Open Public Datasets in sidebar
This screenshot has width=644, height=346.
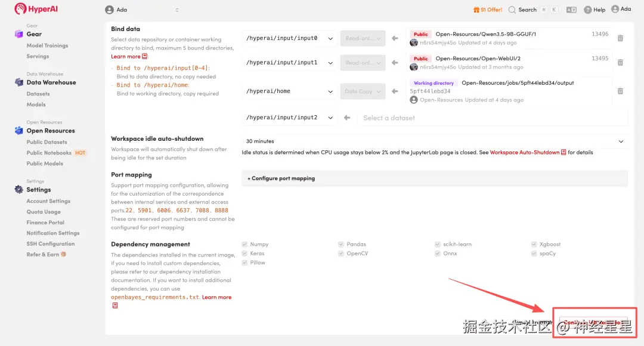pyautogui.click(x=47, y=142)
